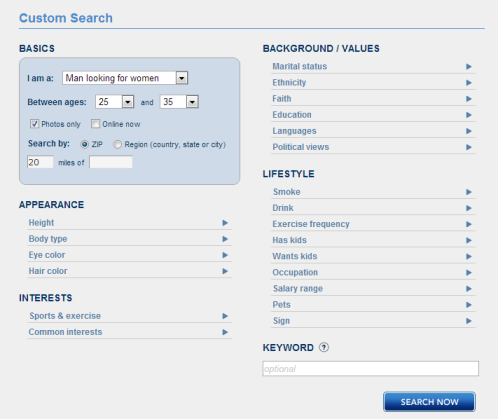The height and width of the screenshot is (419, 498).
Task: Click the Sports & exercise arrow icon
Action: pyautogui.click(x=225, y=316)
